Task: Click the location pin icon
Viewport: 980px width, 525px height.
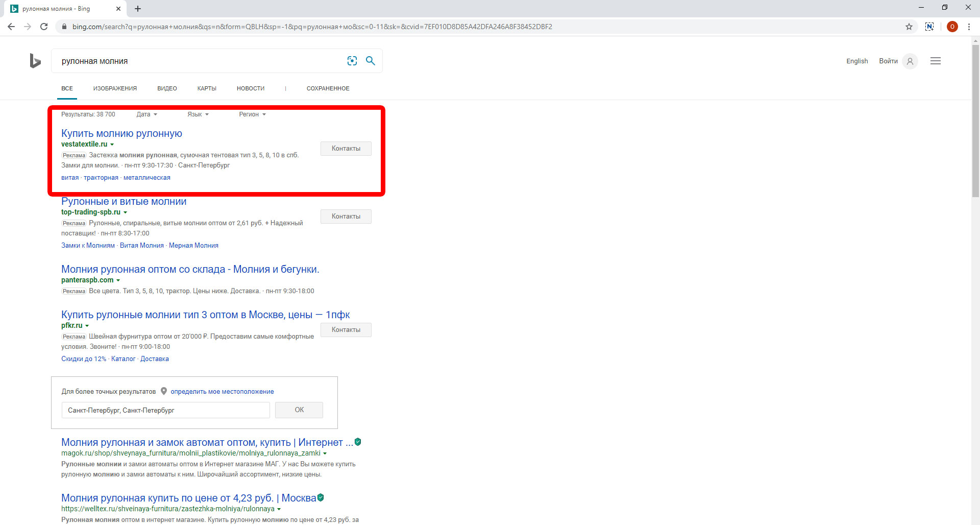Action: [164, 391]
